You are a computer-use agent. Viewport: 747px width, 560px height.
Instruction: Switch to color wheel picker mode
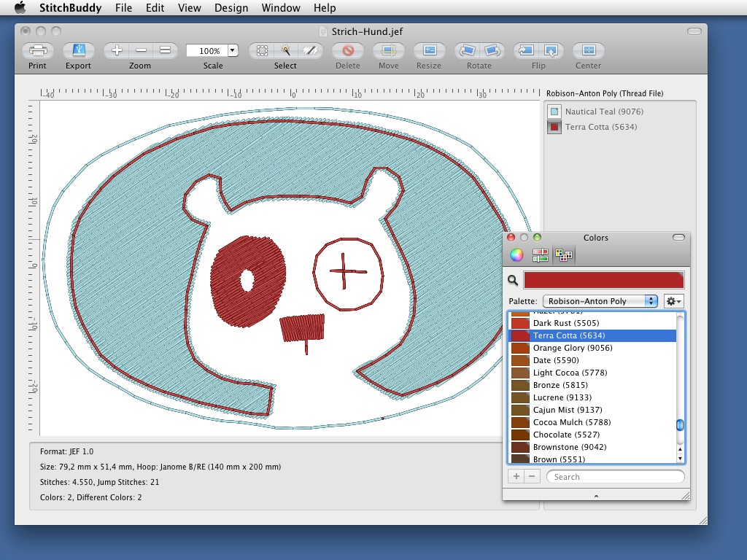pyautogui.click(x=516, y=254)
